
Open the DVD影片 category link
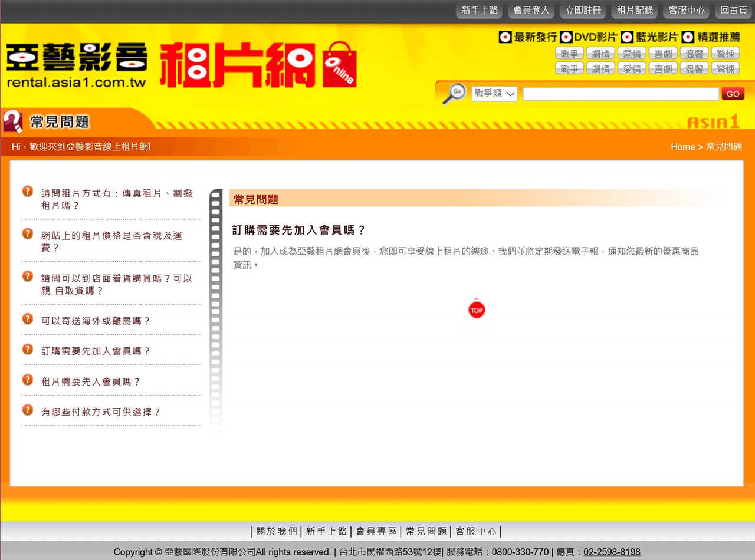[x=596, y=37]
